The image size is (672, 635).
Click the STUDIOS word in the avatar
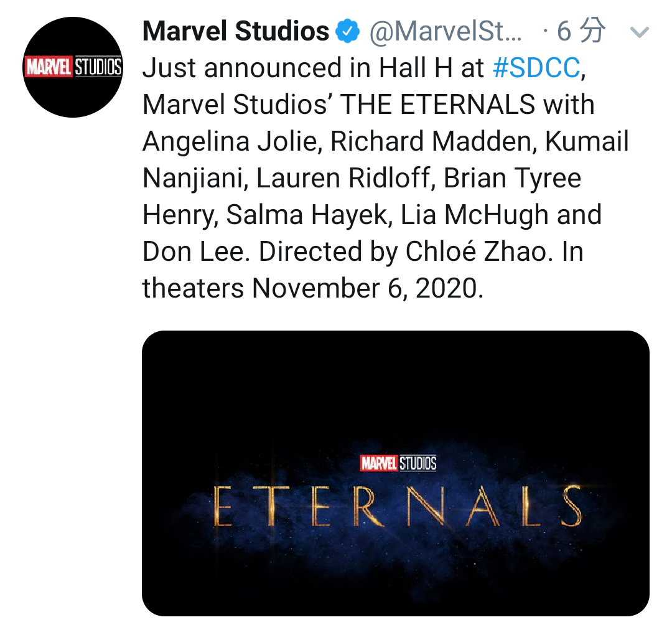[98, 67]
